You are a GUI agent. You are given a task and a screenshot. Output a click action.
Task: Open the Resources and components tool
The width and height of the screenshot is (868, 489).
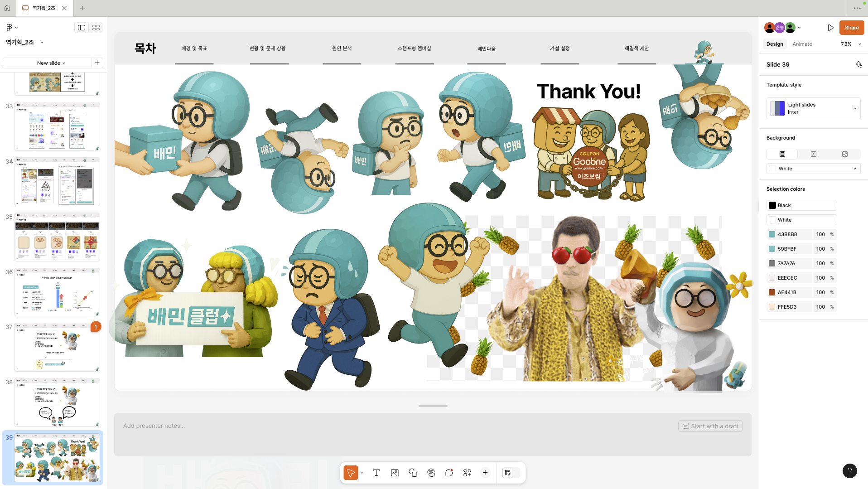tap(467, 473)
